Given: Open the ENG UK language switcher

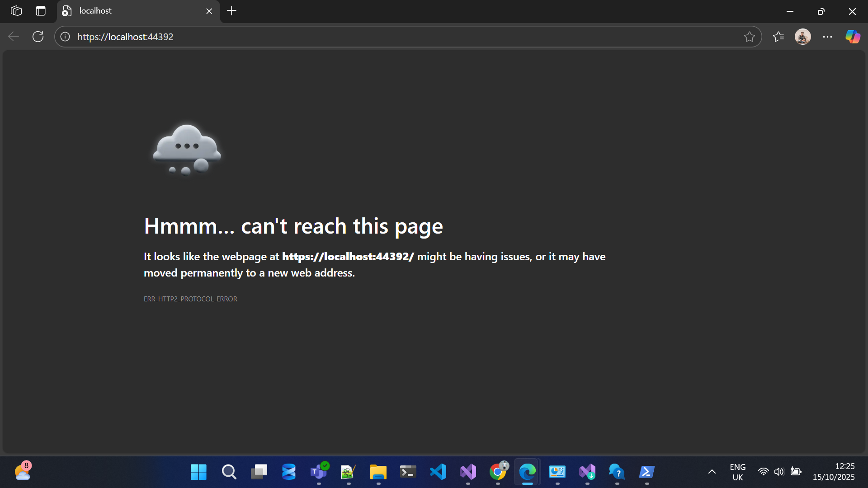Looking at the screenshot, I should (737, 472).
